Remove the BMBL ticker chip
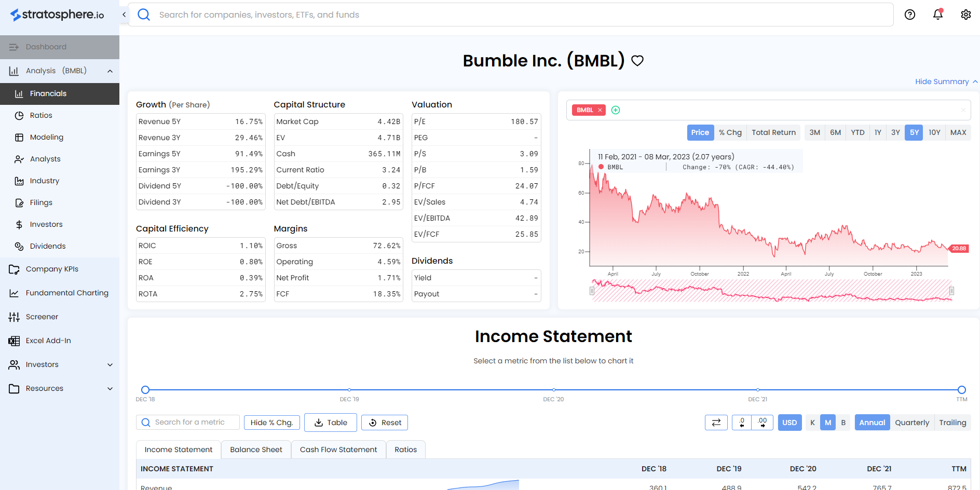Screen dimensions: 980x490 [x=600, y=110]
